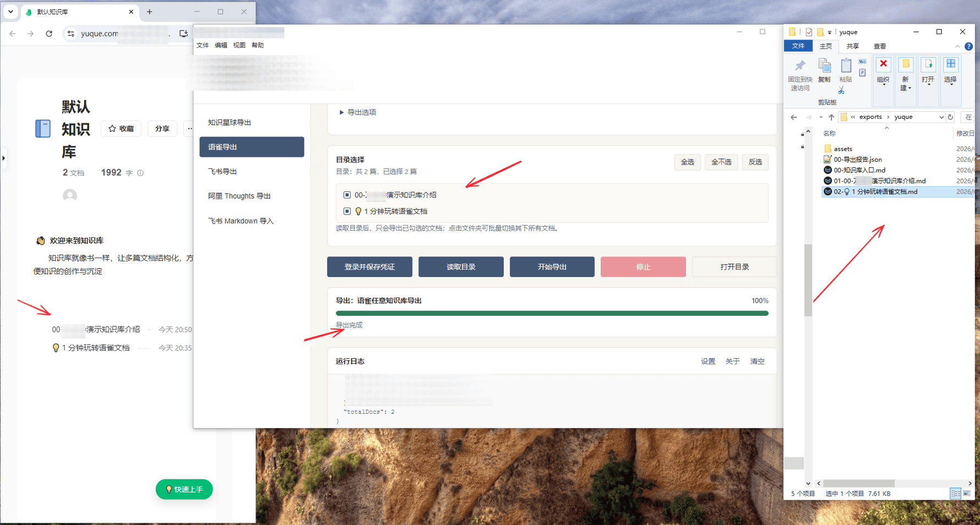Open a new browser tab
980x525 pixels.
pos(149,12)
